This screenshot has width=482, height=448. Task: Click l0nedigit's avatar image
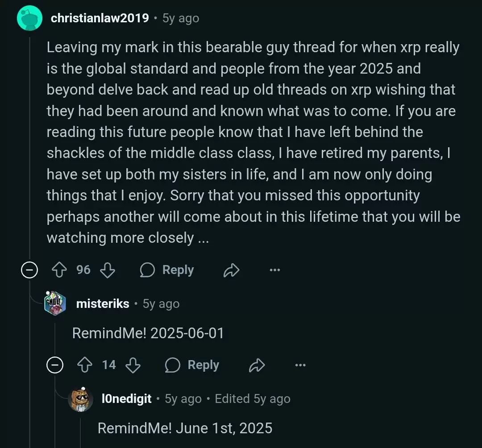(x=80, y=399)
